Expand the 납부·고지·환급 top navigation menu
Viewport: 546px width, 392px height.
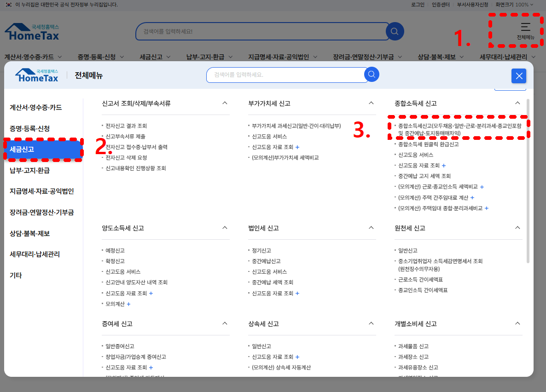pyautogui.click(x=209, y=57)
